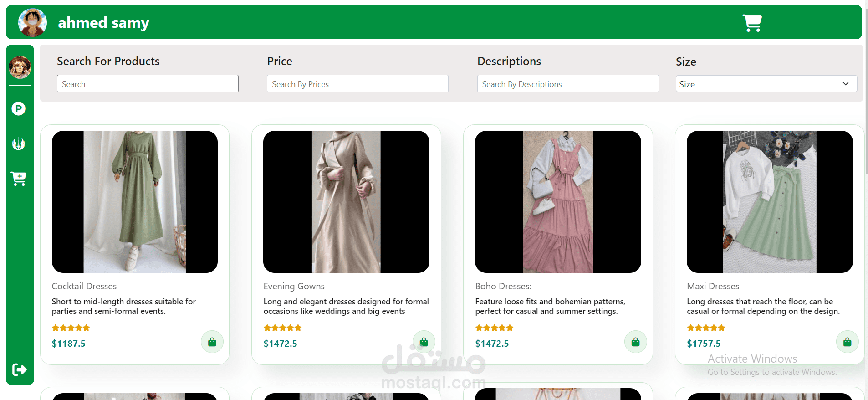
Task: Click the Evening Gowns star rating
Action: coord(283,328)
